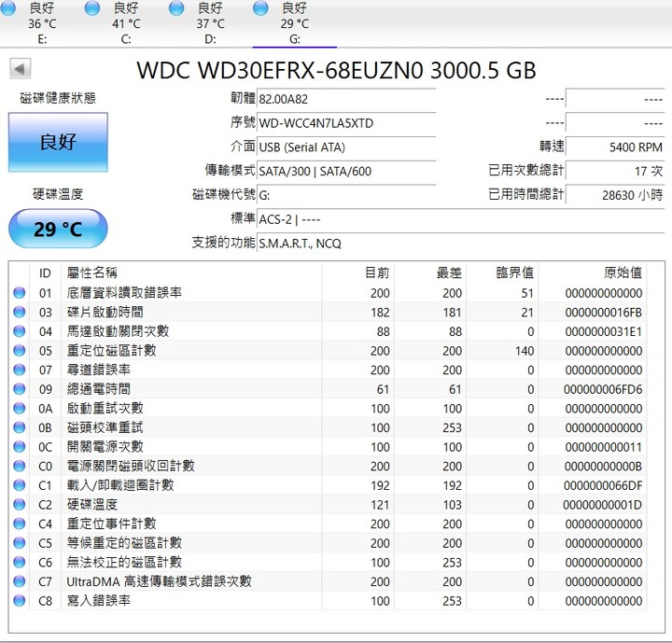Click raw value 0000000066DF
This screenshot has height=643, width=672.
(603, 485)
